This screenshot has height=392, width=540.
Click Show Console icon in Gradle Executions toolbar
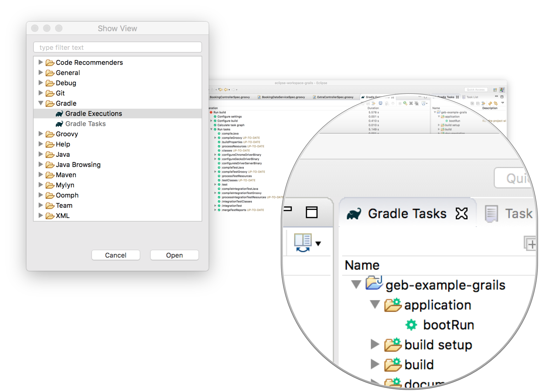380,103
